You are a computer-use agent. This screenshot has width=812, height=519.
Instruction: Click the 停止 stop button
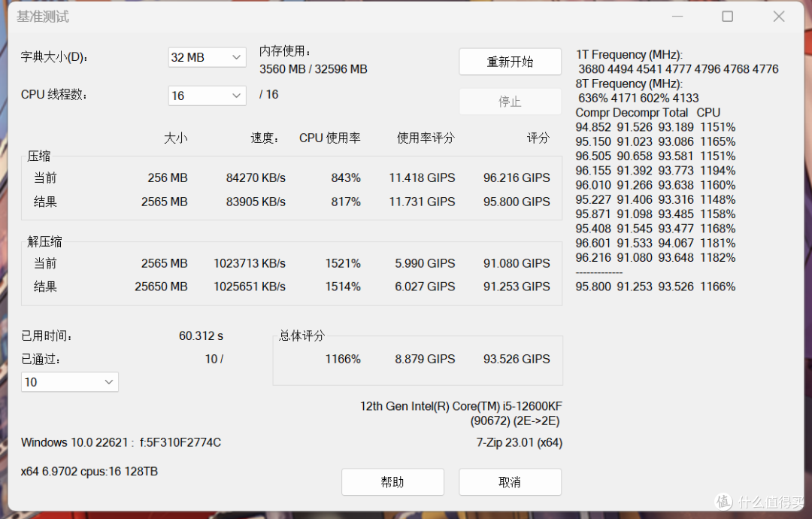510,102
